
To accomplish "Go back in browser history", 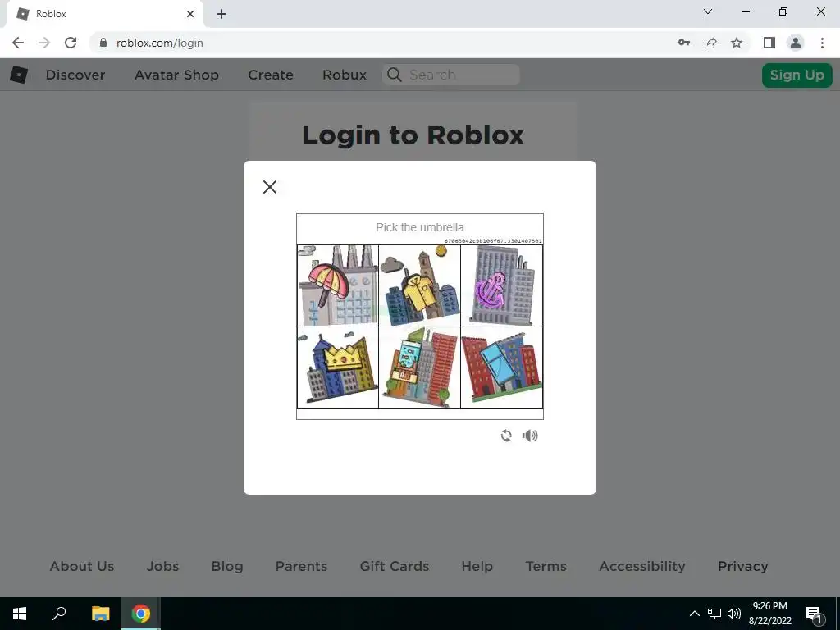I will pos(18,43).
